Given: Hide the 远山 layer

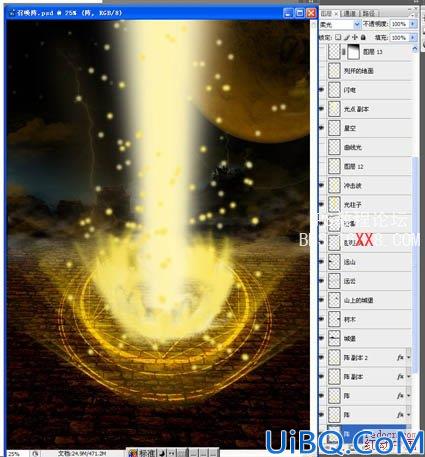Looking at the screenshot, I should pos(322,262).
